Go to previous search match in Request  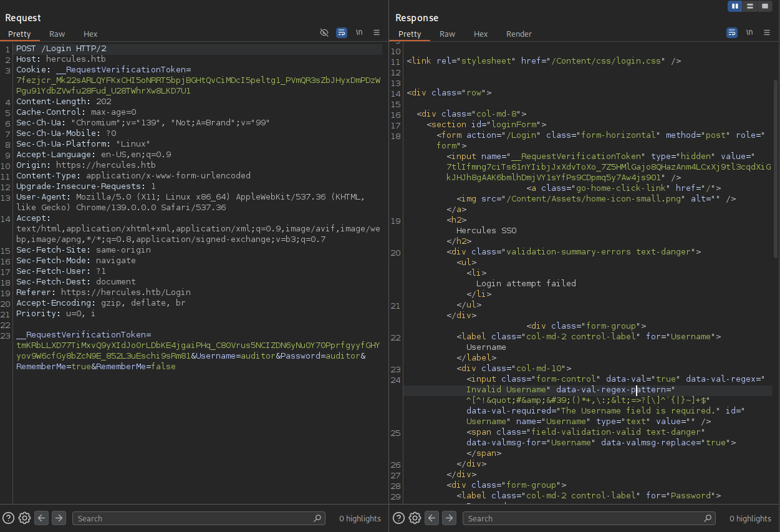click(42, 518)
